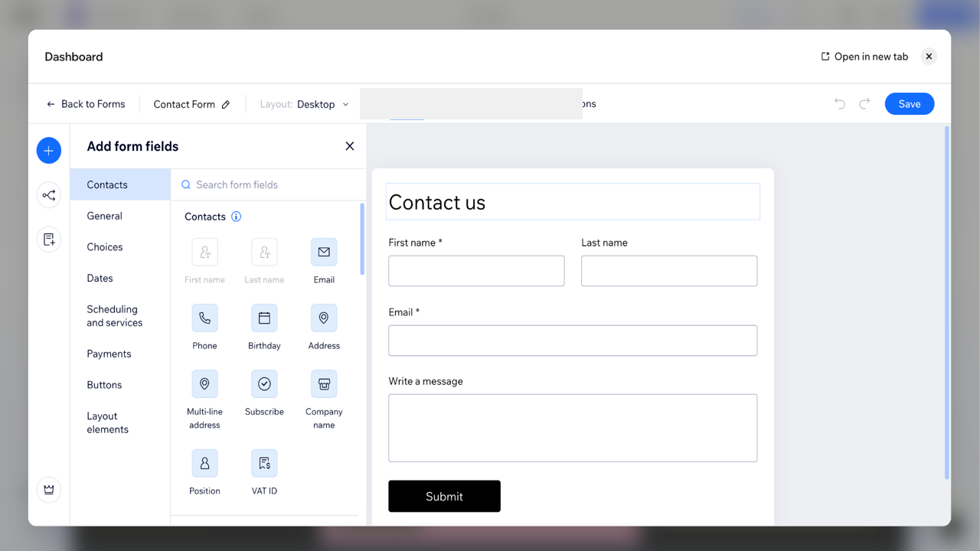Click the Contact Form title text
980x551 pixels.
coord(184,104)
